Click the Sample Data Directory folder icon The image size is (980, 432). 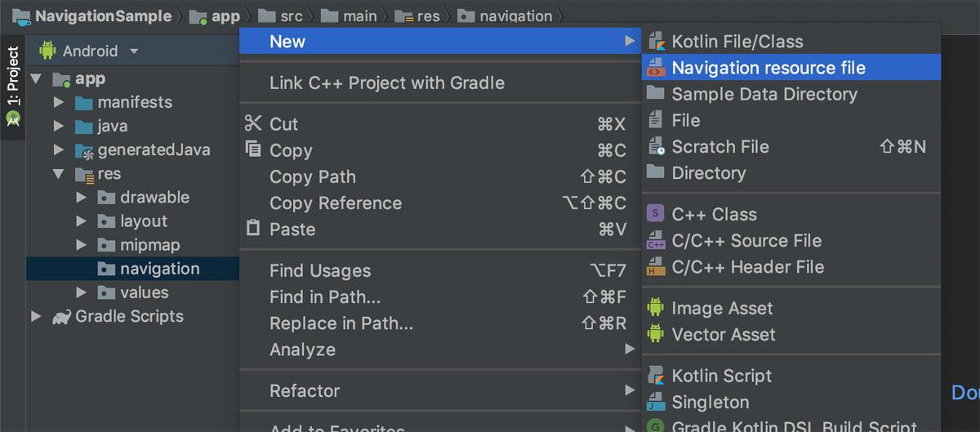pos(656,94)
